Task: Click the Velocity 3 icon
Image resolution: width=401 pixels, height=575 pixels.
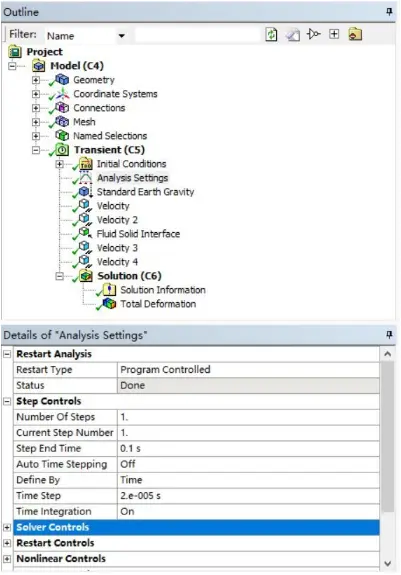Action: 85,248
